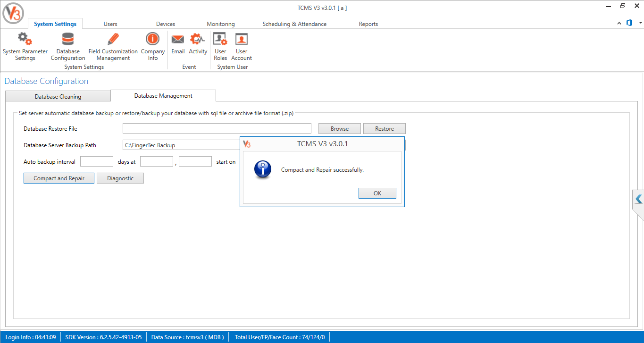The width and height of the screenshot is (644, 343).
Task: Click the Database Configuration heading
Action: (x=46, y=81)
